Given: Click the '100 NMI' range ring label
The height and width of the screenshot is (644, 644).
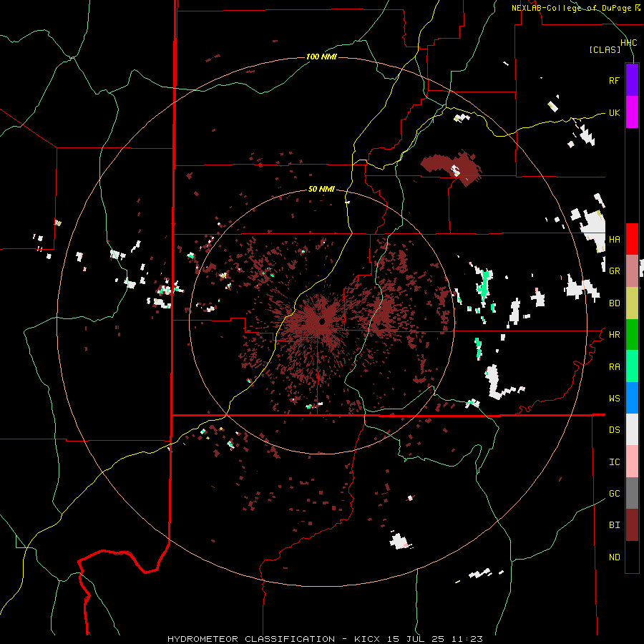Looking at the screenshot, I should [x=321, y=57].
